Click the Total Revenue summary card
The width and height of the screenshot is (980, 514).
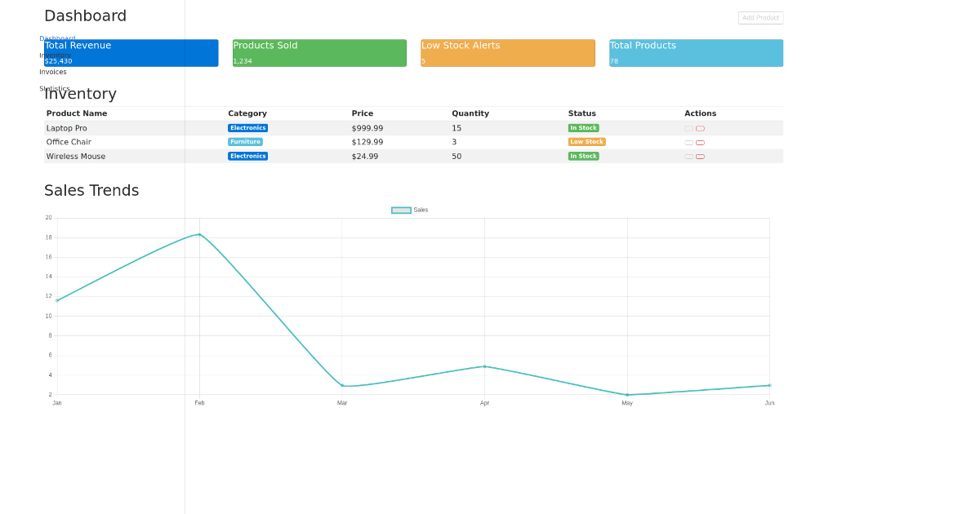[131, 52]
